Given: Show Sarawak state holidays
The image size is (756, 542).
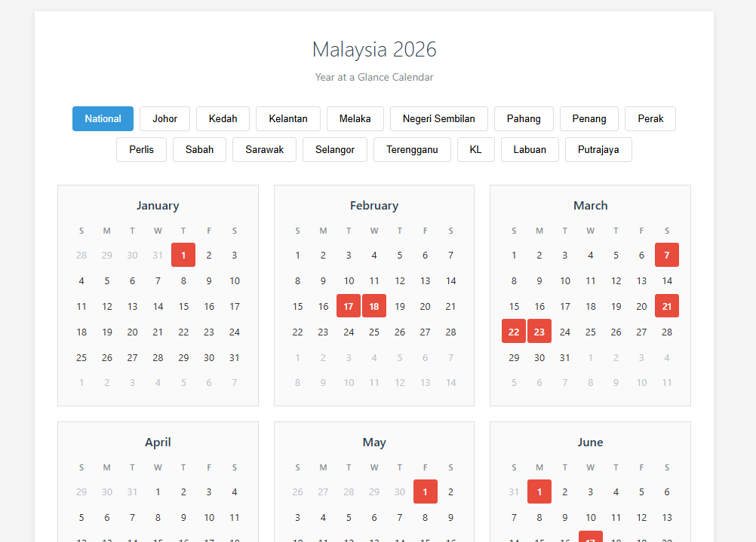Looking at the screenshot, I should pyautogui.click(x=264, y=149).
